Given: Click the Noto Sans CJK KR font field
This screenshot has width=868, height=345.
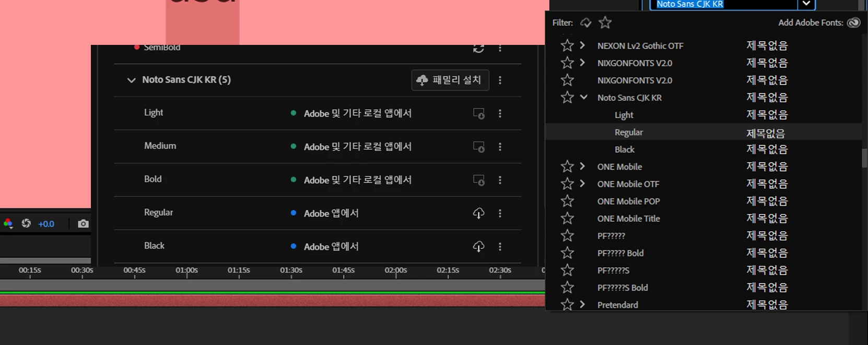Looking at the screenshot, I should [x=724, y=4].
